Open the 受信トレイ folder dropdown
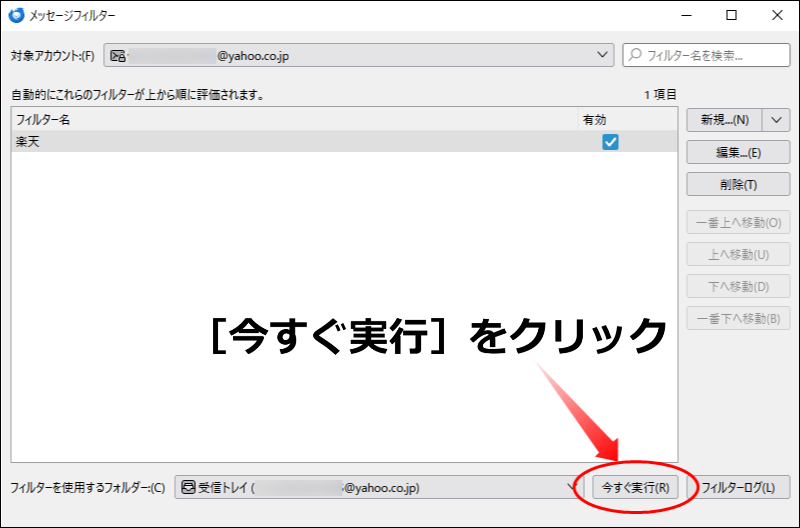800x528 pixels. point(378,487)
